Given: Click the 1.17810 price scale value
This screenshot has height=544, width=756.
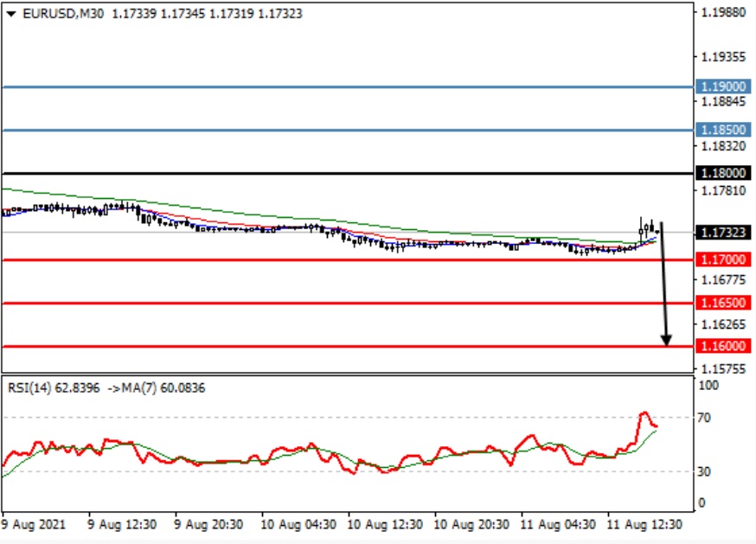Looking at the screenshot, I should 723,191.
